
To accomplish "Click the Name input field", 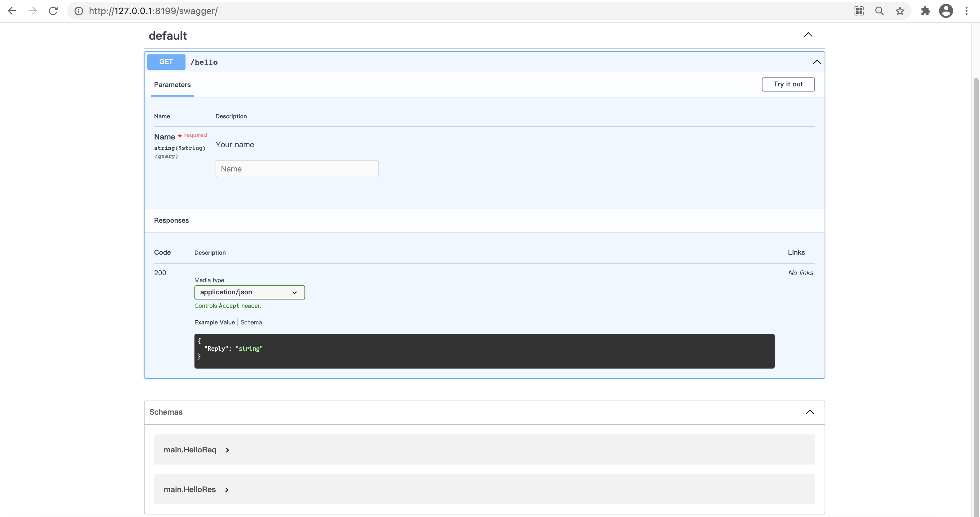I will [x=297, y=169].
